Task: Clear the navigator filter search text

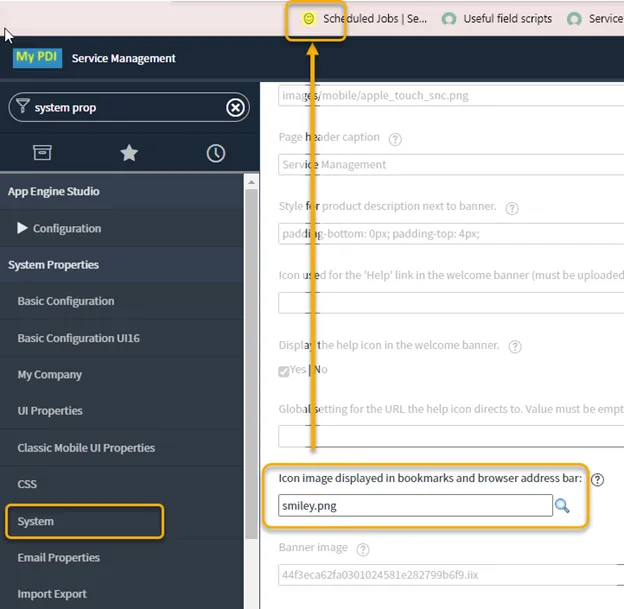Action: point(235,108)
